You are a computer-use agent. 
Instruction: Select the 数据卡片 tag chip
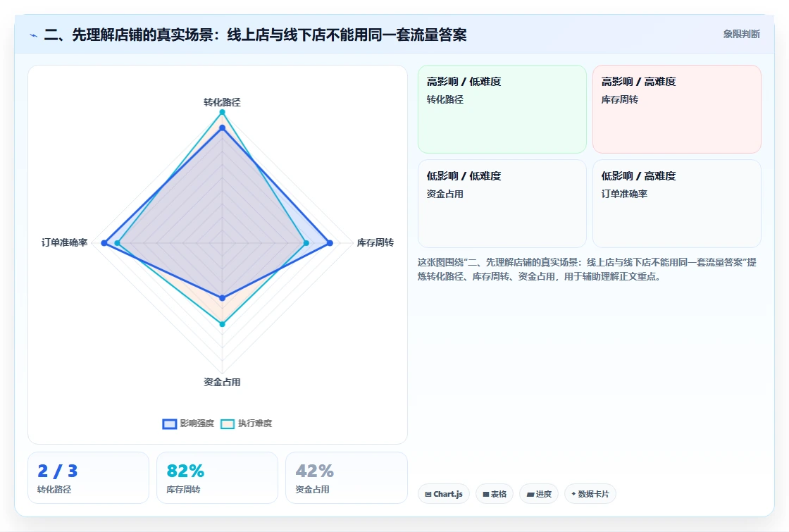[x=590, y=494]
